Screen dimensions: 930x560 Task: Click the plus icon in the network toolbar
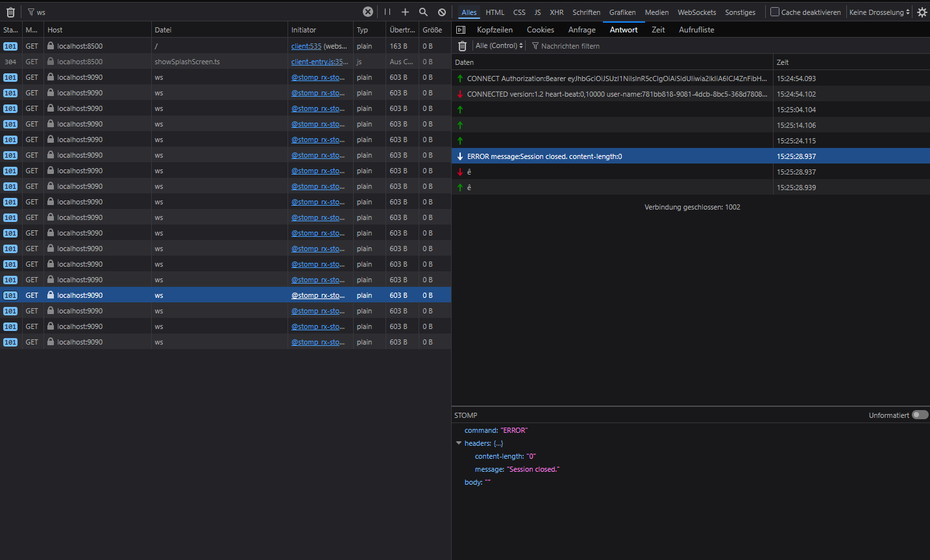point(405,12)
